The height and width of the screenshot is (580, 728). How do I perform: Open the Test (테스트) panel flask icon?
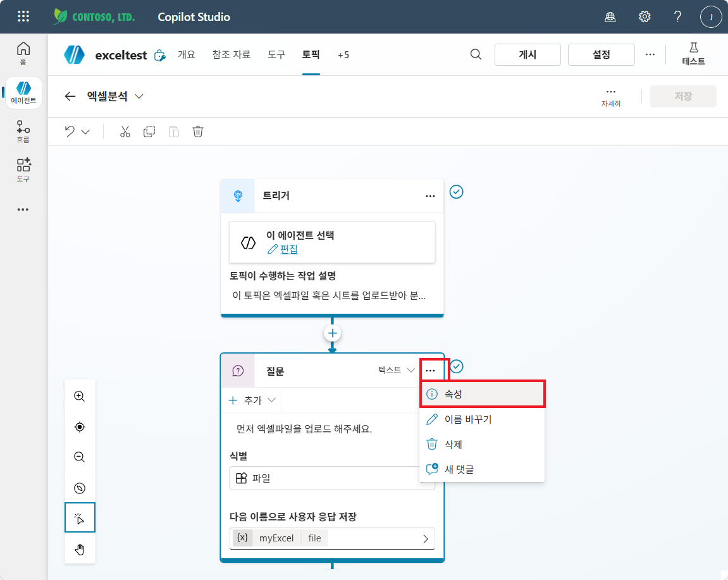coord(693,54)
